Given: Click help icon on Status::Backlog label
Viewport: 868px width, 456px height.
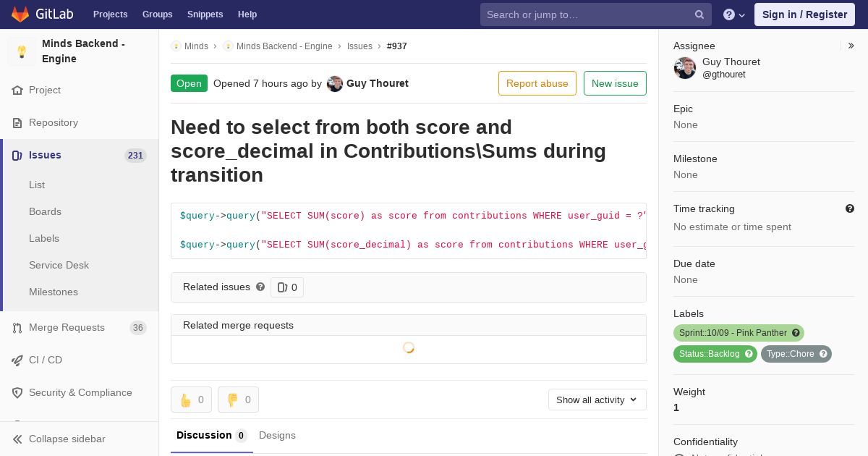Looking at the screenshot, I should pyautogui.click(x=749, y=354).
